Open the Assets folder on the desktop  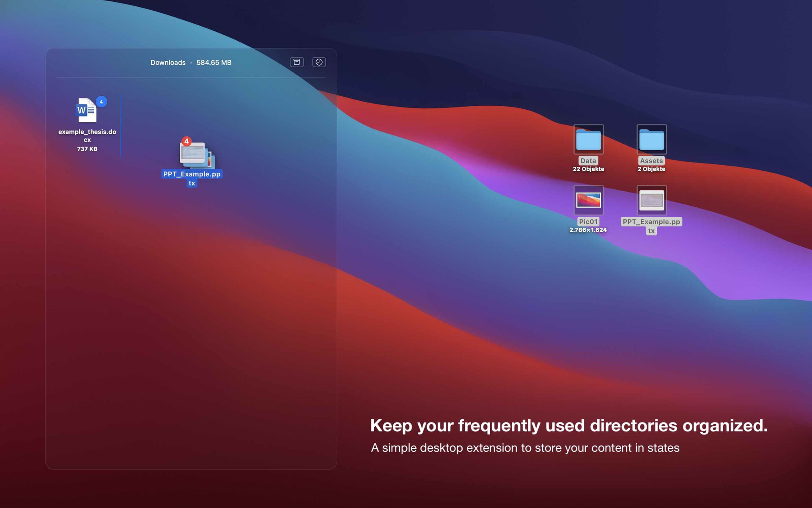651,139
